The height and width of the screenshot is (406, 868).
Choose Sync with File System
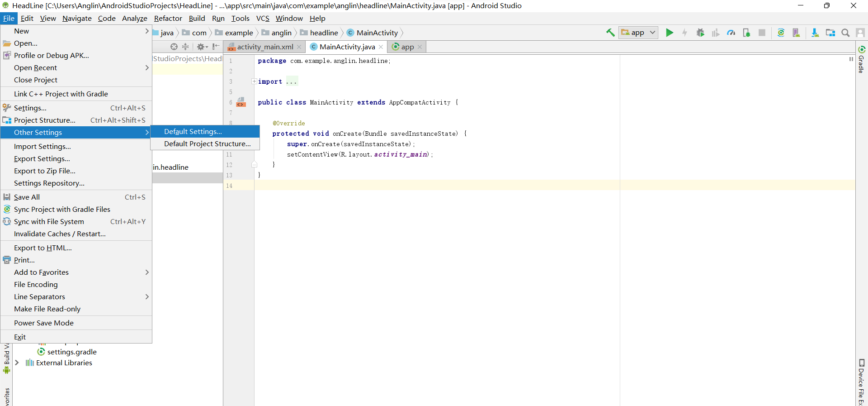point(76,221)
